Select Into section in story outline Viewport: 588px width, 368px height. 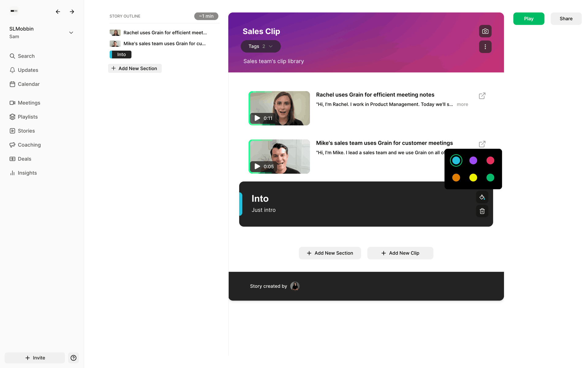120,55
